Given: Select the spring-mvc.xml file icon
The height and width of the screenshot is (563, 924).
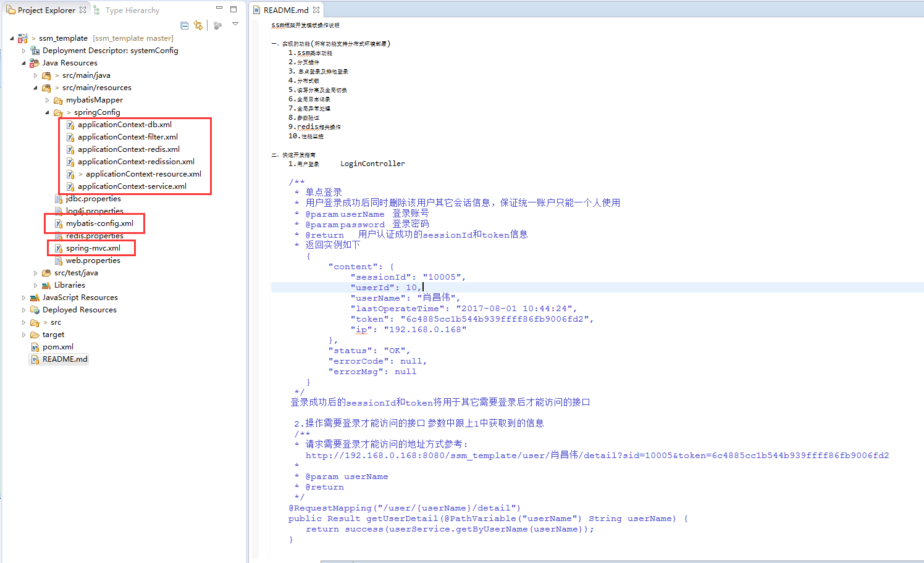Looking at the screenshot, I should 59,248.
